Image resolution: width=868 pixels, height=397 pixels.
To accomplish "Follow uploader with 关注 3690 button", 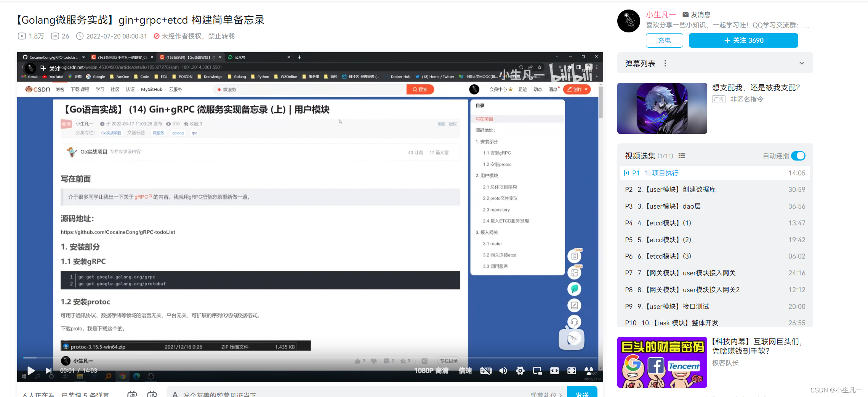I will (x=743, y=40).
